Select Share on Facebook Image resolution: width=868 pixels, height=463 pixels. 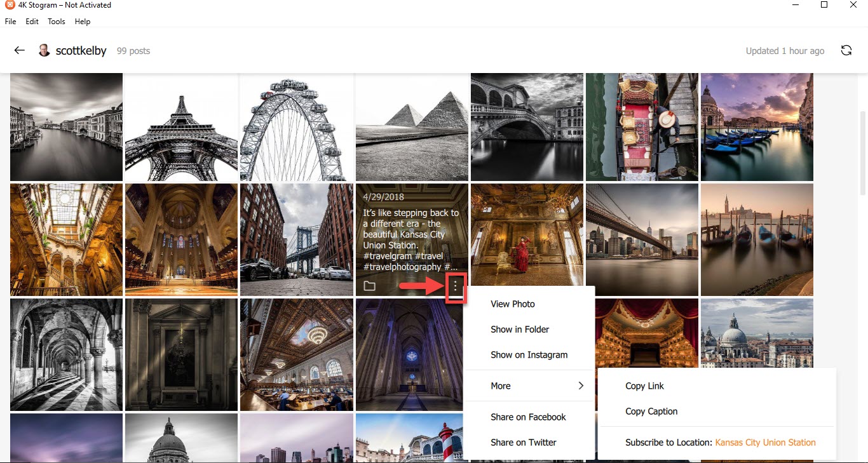click(x=529, y=417)
